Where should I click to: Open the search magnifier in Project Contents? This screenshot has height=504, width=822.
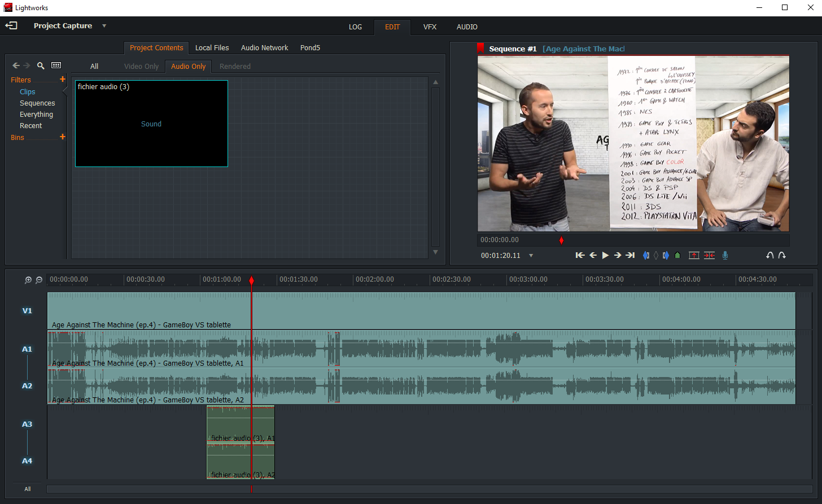click(41, 65)
